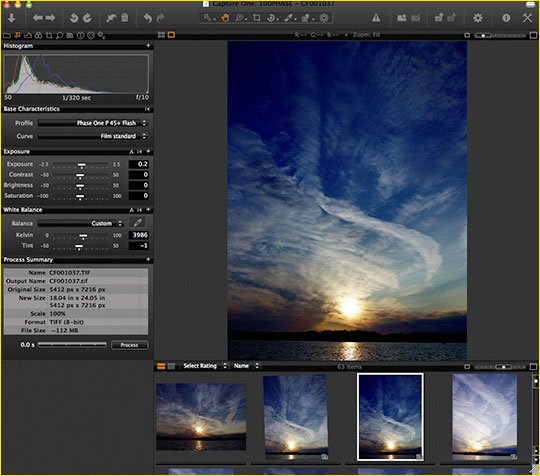Image resolution: width=540 pixels, height=476 pixels.
Task: Click the exposure warning triangle icon
Action: coord(376,18)
